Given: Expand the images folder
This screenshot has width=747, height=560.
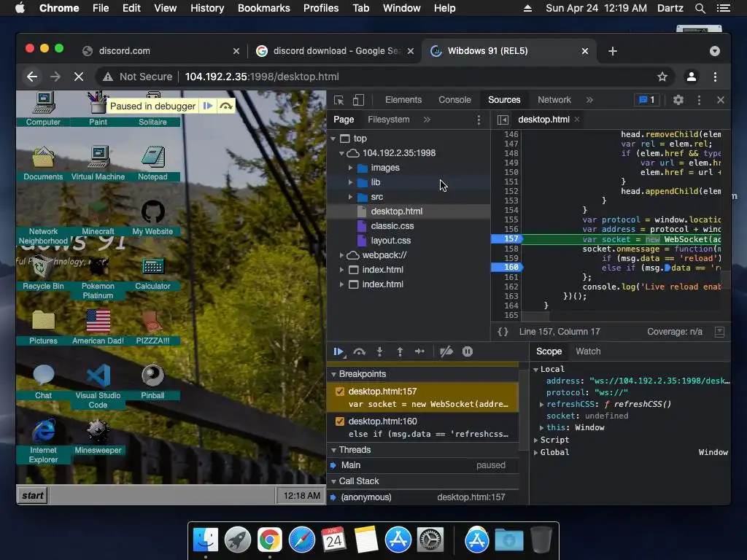Looking at the screenshot, I should tap(350, 168).
